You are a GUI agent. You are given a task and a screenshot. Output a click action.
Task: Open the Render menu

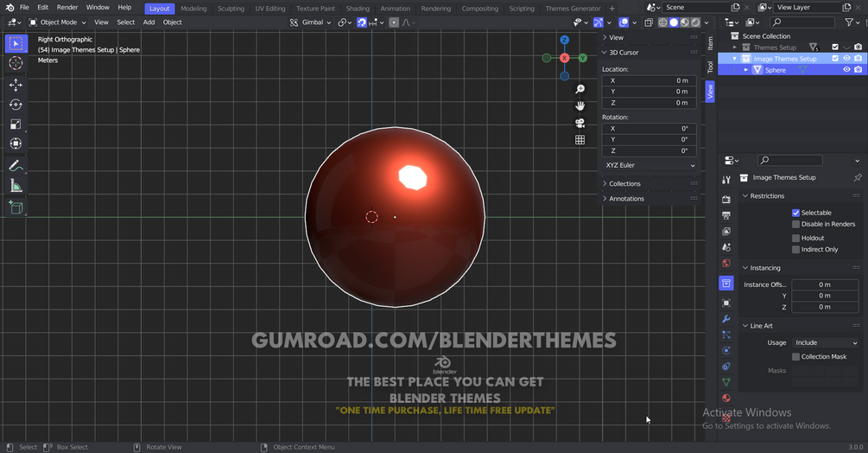pos(67,8)
